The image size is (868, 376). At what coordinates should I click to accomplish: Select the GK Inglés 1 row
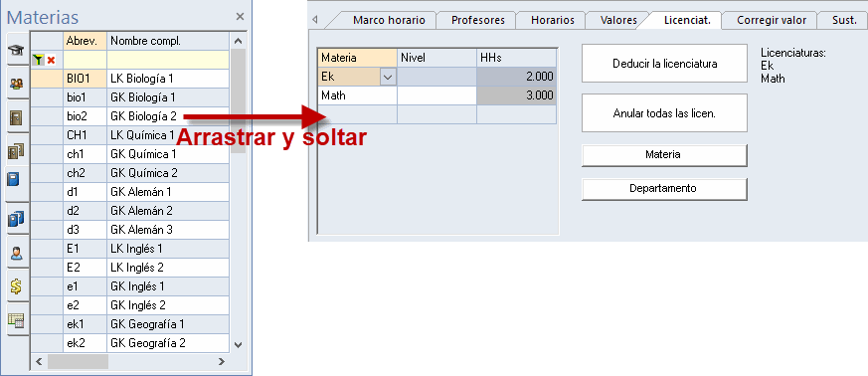tap(129, 286)
